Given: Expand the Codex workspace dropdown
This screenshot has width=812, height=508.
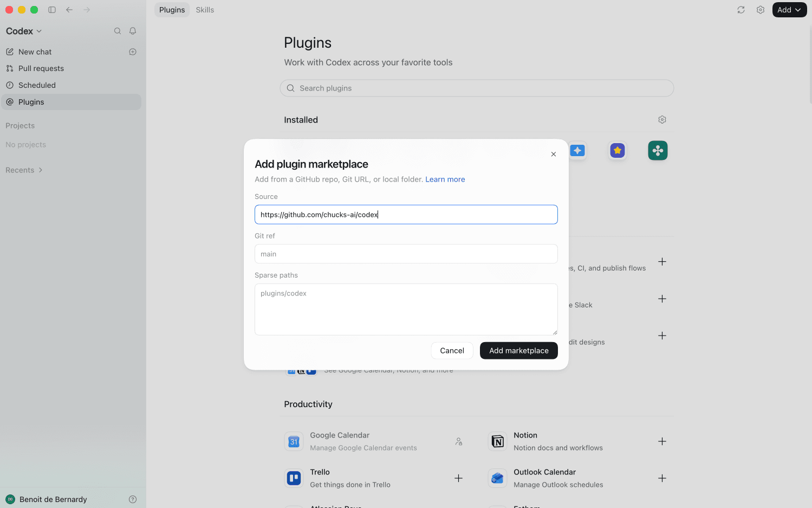Looking at the screenshot, I should point(24,31).
